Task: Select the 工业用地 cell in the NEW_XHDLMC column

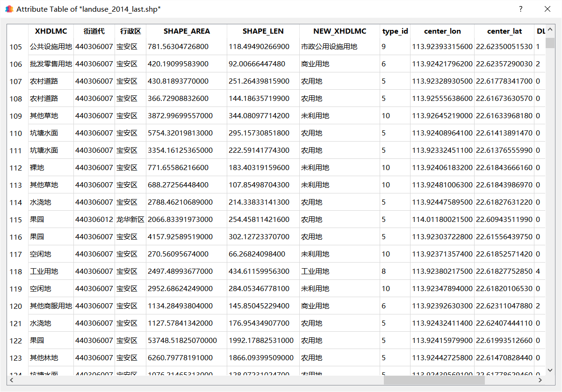Action: (315, 271)
